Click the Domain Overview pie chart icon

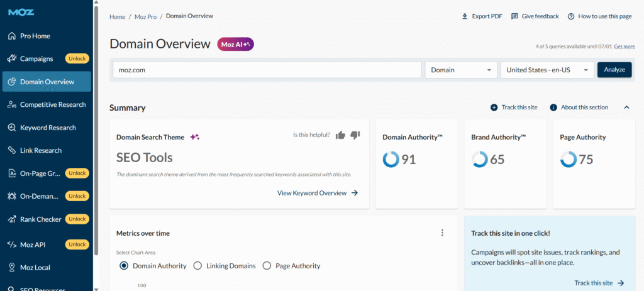(12, 82)
